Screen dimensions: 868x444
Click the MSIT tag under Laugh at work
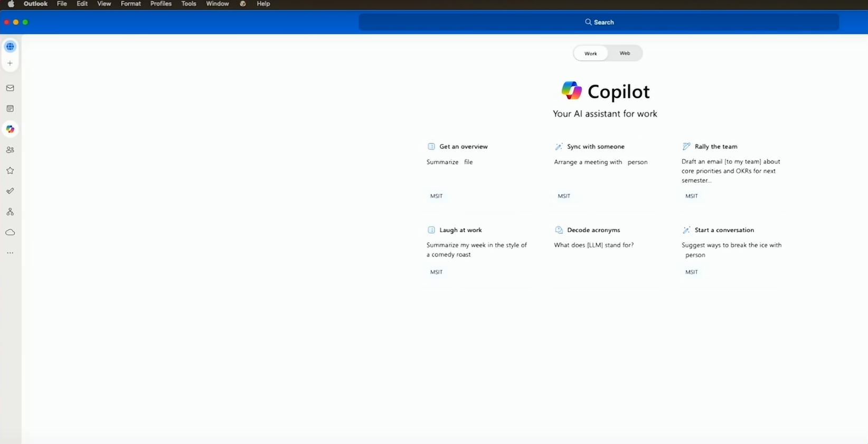coord(436,272)
